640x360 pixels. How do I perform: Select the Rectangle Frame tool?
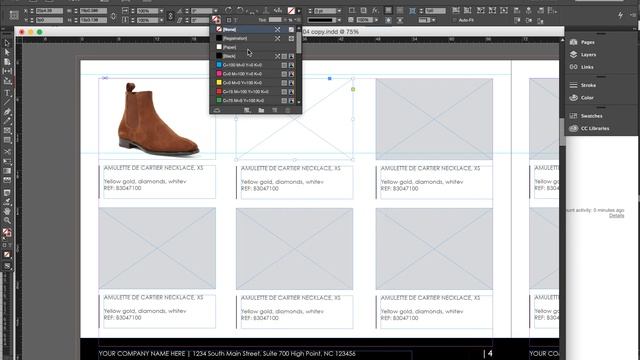(7, 131)
